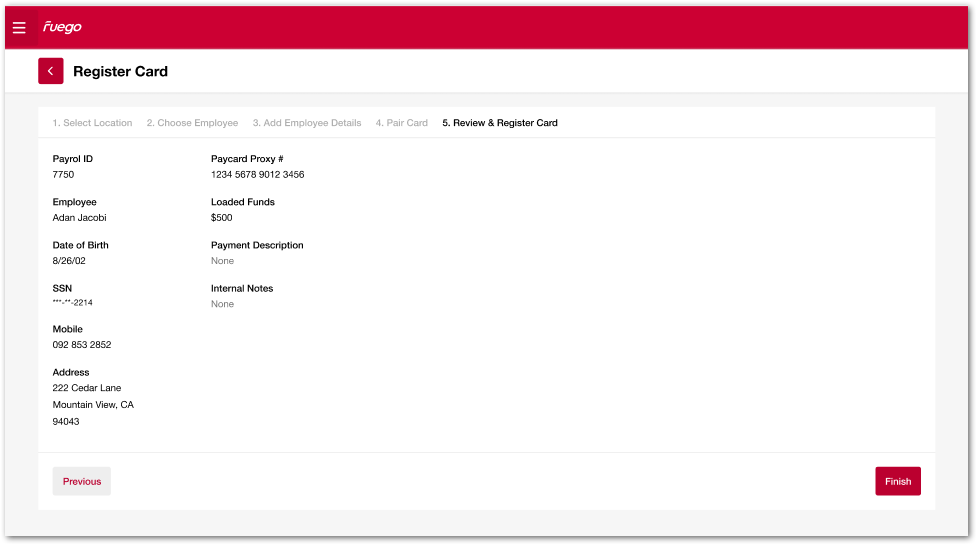This screenshot has height=545, width=977.
Task: Click the Mobile label
Action: (67, 329)
